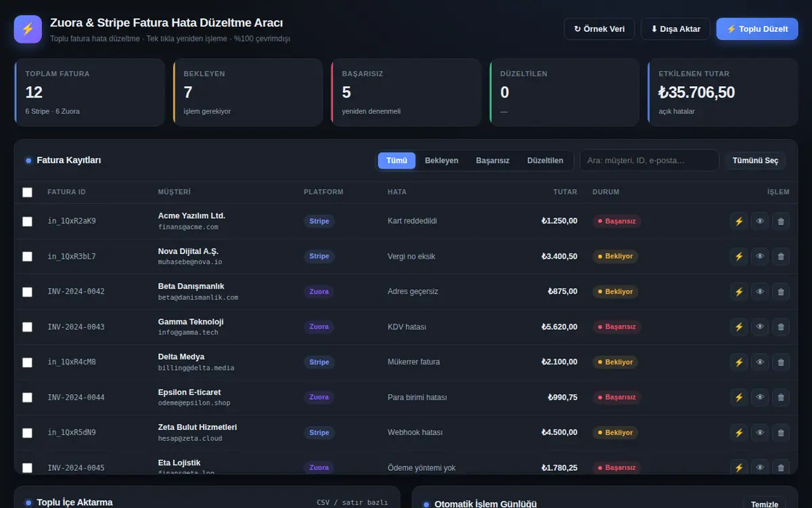Click the Bekleyen summary card
Image resolution: width=812 pixels, height=508 pixels.
247,92
